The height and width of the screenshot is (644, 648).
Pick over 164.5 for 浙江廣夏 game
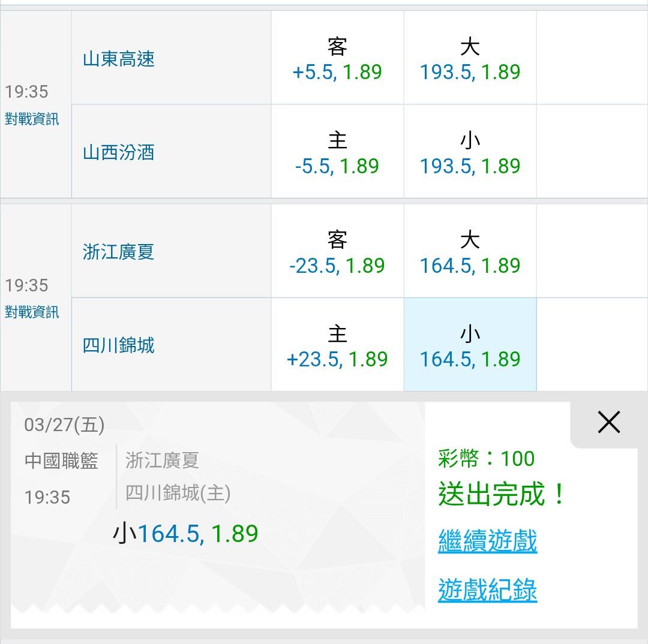[x=470, y=252]
